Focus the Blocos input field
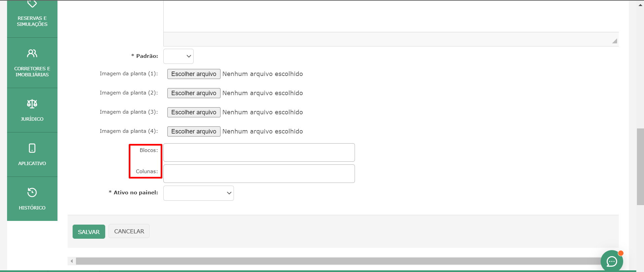 pyautogui.click(x=259, y=153)
